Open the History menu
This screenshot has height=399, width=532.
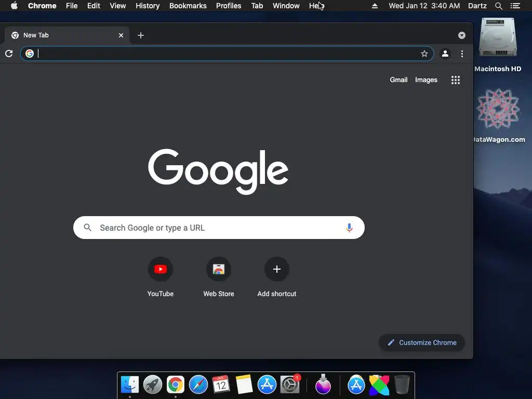point(148,6)
